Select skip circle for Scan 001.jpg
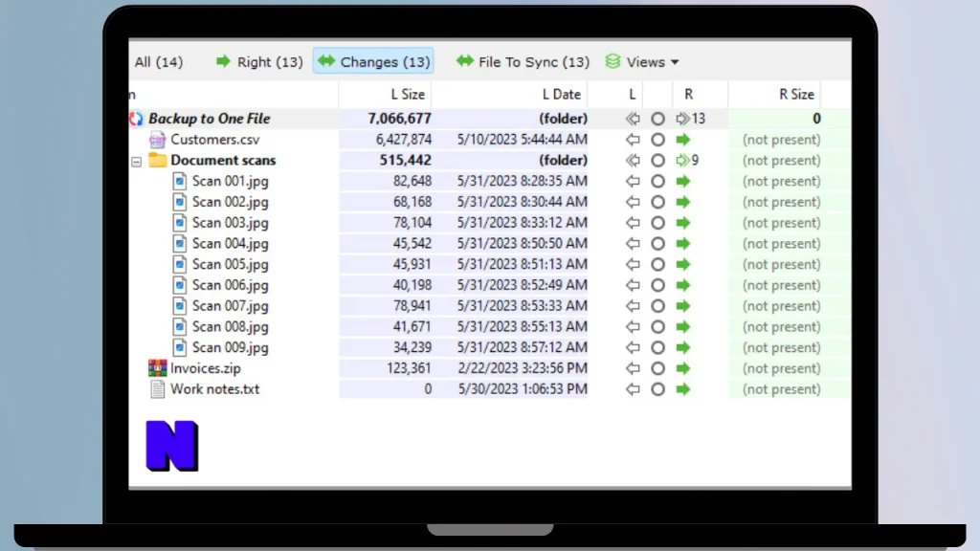The height and width of the screenshot is (551, 980). tap(657, 181)
